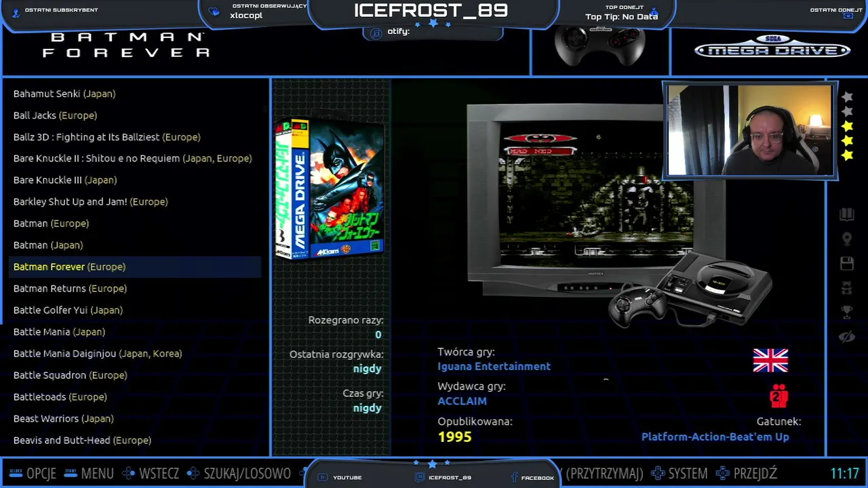Select Bare Knuckle II : Shitou e no Requiem

(x=133, y=159)
